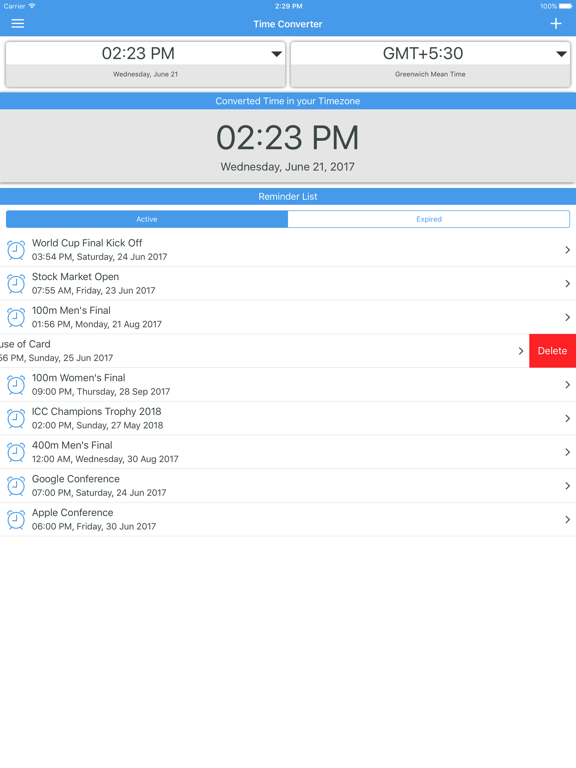Click alarm clock icon for World Cup Final
576x768 pixels.
click(16, 250)
